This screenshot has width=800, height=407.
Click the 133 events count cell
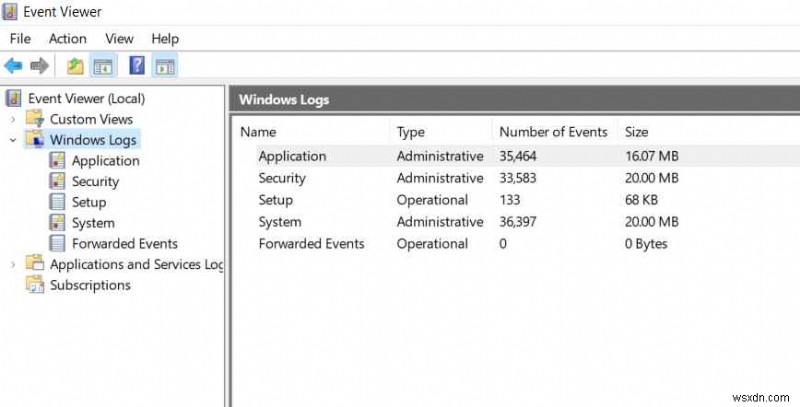click(509, 200)
